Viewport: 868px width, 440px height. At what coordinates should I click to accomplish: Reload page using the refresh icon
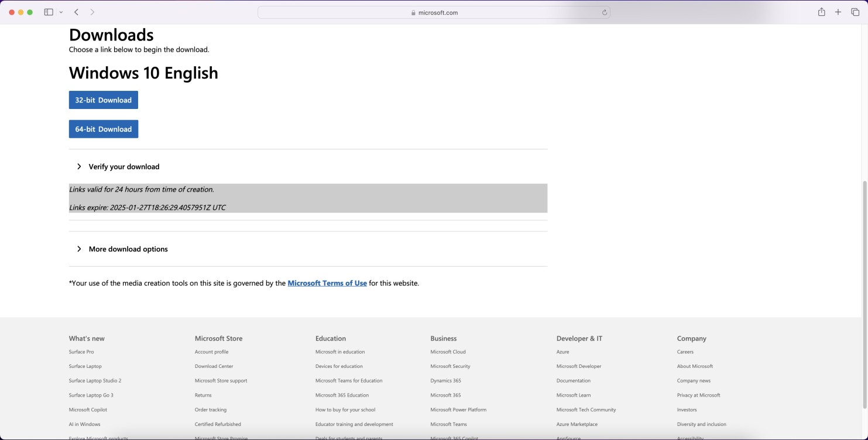[605, 12]
